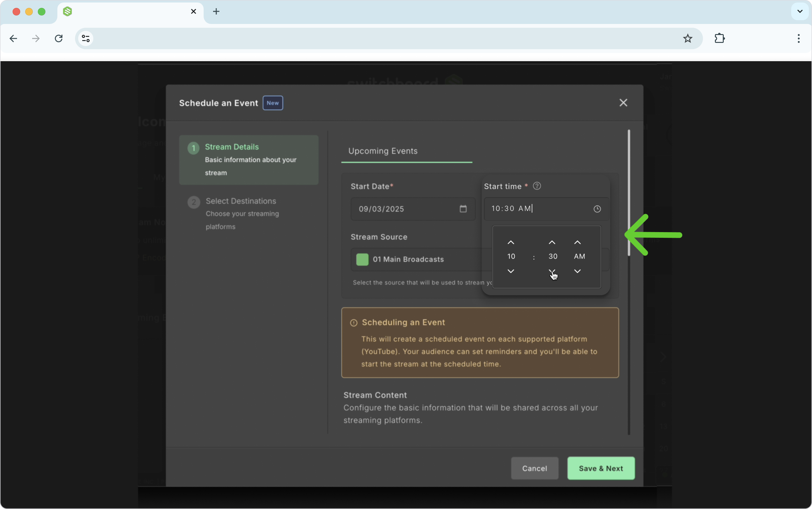Open site information controls icon
The height and width of the screenshot is (509, 812).
pos(86,38)
